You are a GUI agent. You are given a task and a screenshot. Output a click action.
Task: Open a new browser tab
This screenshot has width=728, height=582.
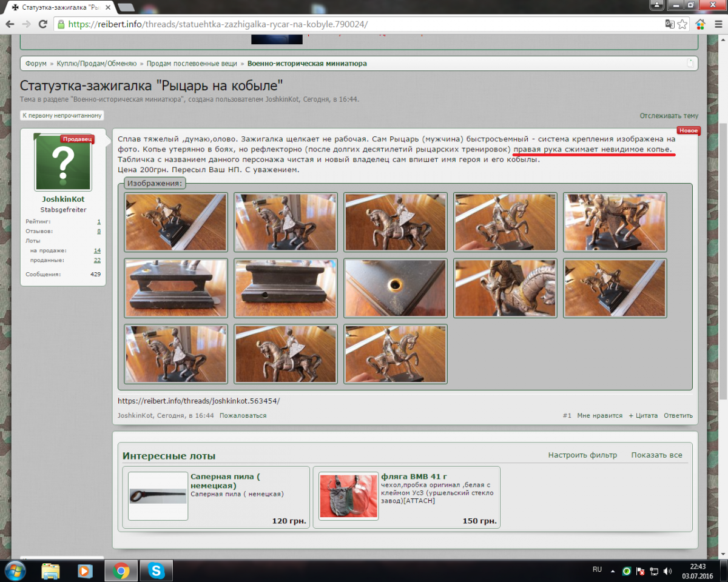tap(127, 7)
